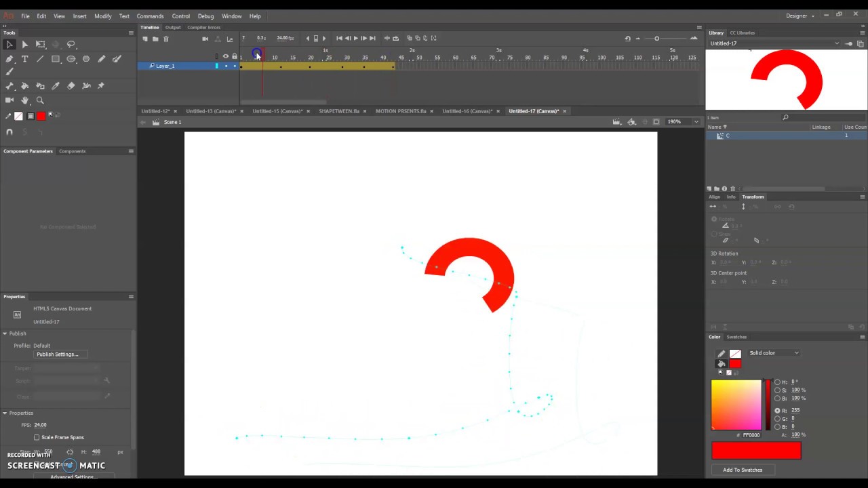The width and height of the screenshot is (868, 488).
Task: Select the R radio button in Color panel
Action: coord(777,410)
